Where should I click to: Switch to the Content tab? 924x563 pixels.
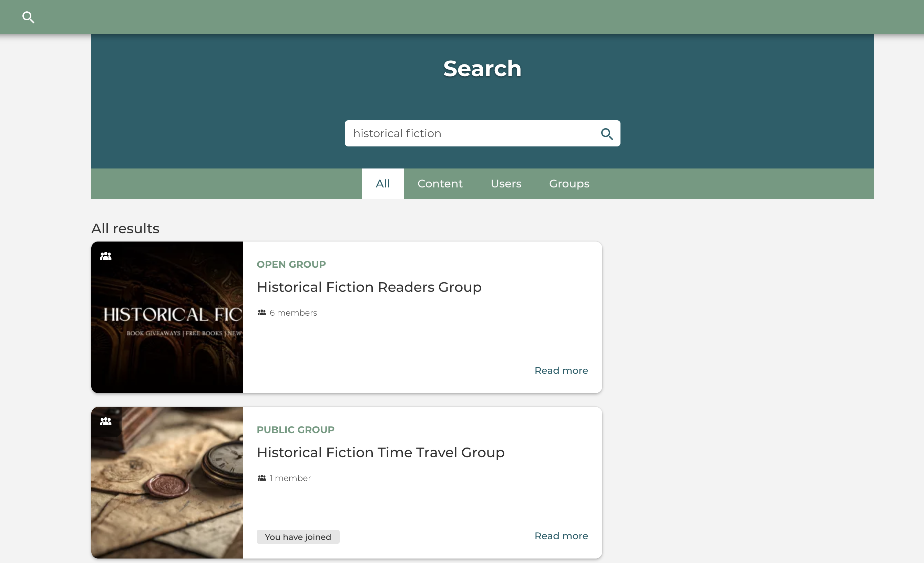pyautogui.click(x=440, y=183)
